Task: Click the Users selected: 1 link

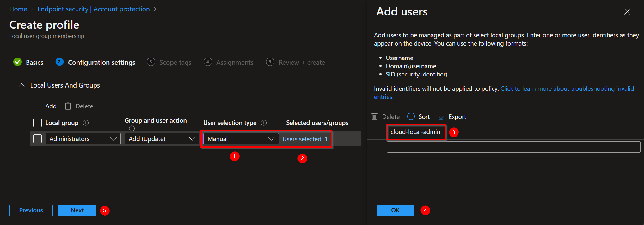Action: (x=305, y=139)
